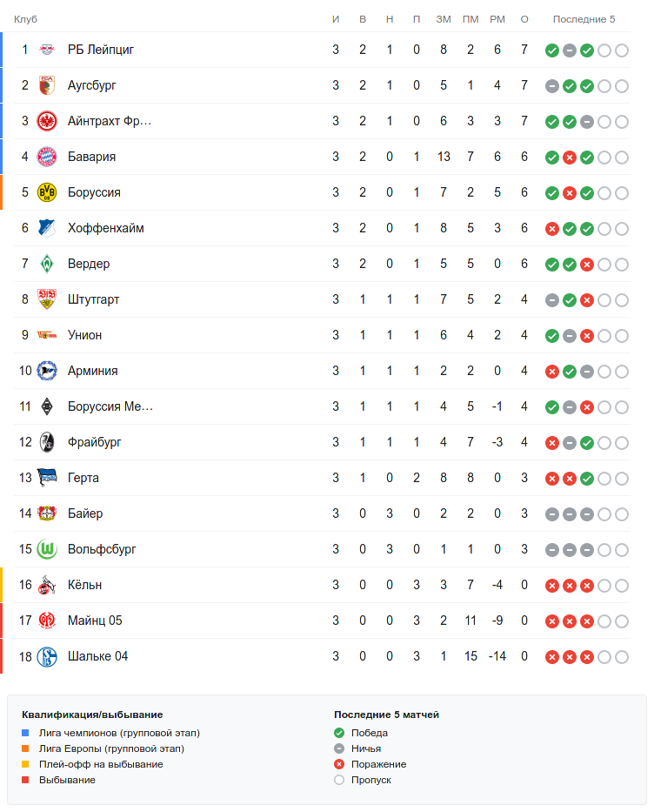This screenshot has width=654, height=812.
Task: Click the Augsburg club crest
Action: (47, 86)
